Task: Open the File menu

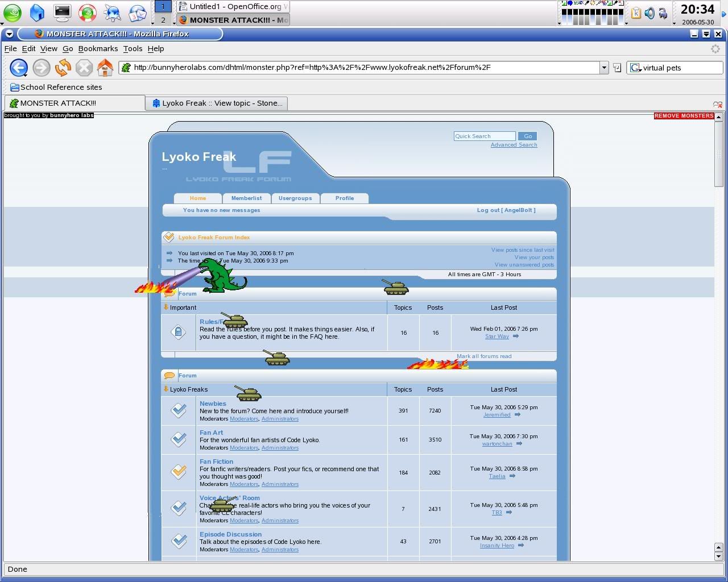Action: coord(10,49)
